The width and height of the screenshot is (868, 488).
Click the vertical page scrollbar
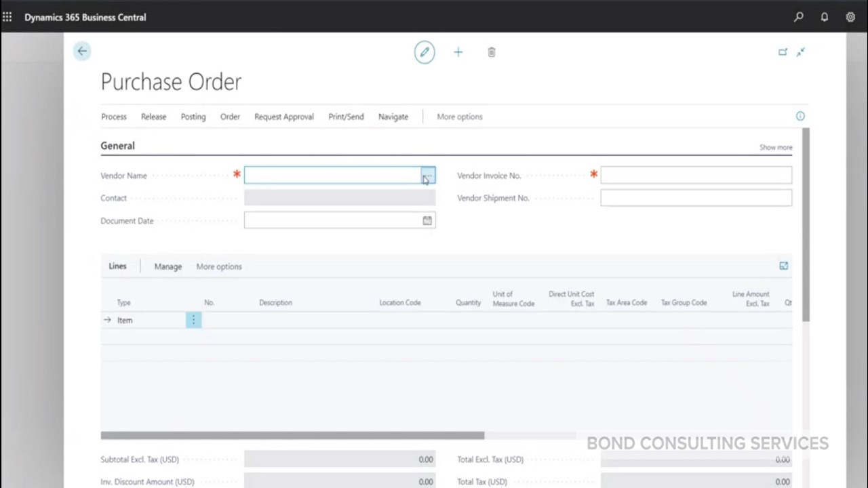point(806,224)
